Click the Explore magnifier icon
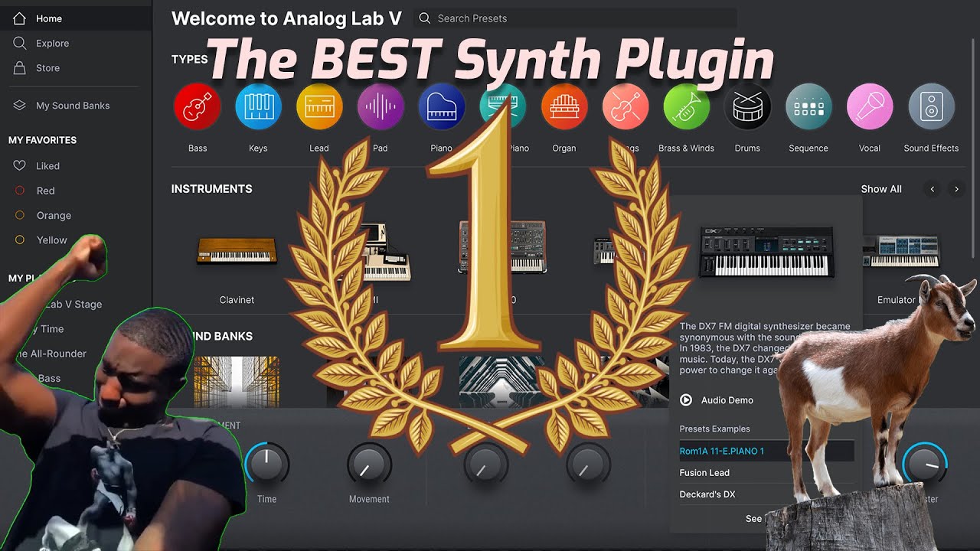Image resolution: width=980 pixels, height=551 pixels. [20, 44]
